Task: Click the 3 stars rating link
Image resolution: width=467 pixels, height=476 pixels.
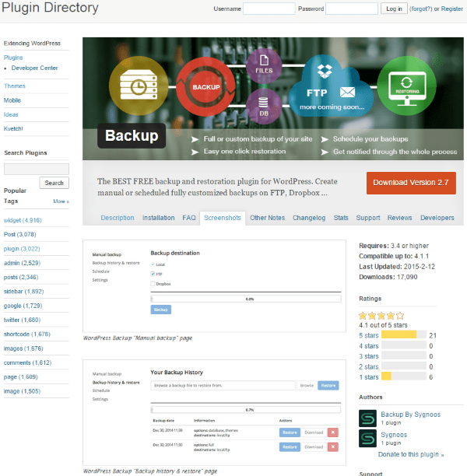Action: [x=369, y=356]
